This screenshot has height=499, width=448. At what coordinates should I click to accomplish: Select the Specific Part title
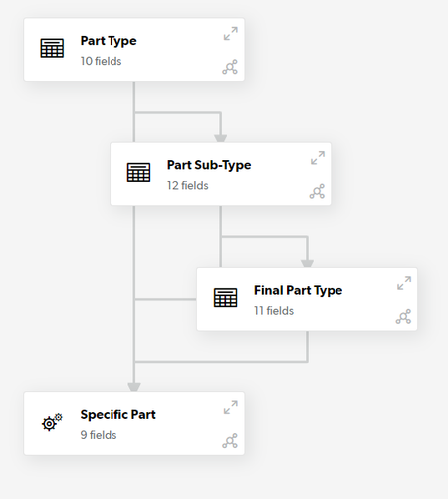click(x=117, y=415)
